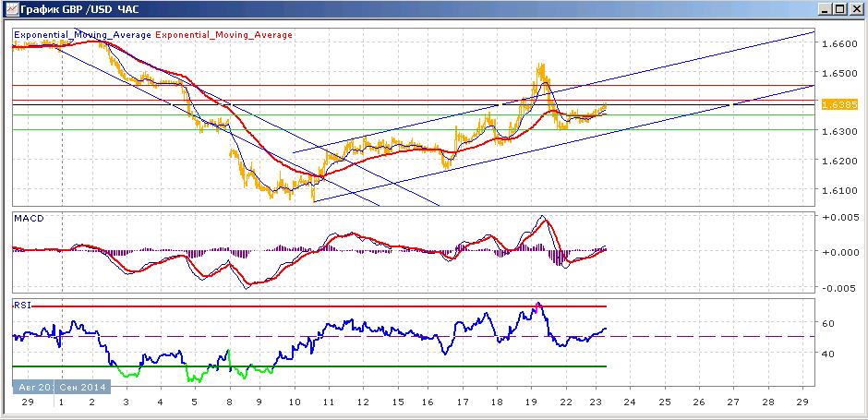This screenshot has width=868, height=420.
Task: Select date 18 on time axis
Action: pos(497,402)
